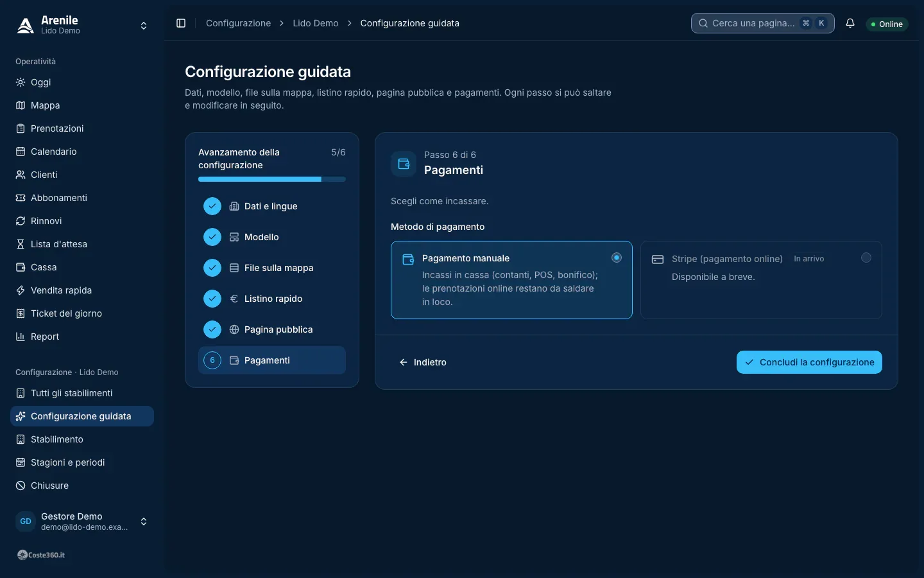Click the configuration progress bar
This screenshot has height=578, width=924.
pyautogui.click(x=272, y=179)
